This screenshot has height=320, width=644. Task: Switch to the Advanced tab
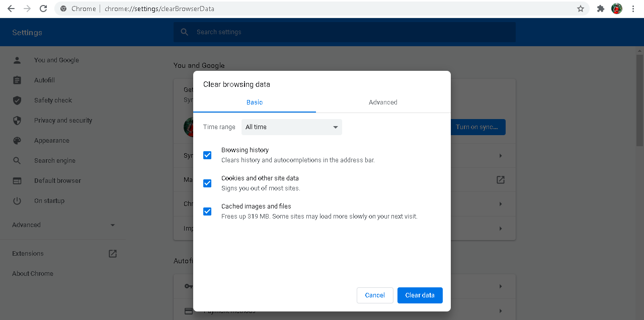tap(383, 102)
